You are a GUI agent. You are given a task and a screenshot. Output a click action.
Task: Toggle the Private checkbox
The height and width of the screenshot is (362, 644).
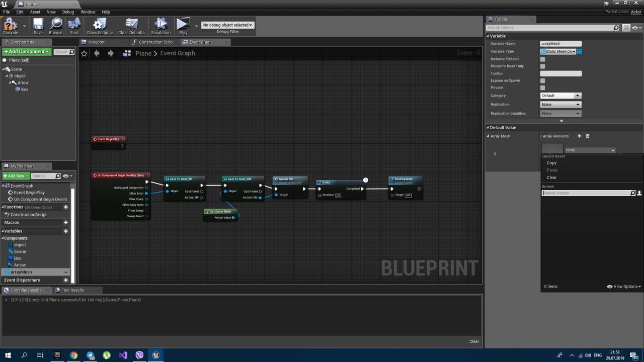tap(542, 87)
